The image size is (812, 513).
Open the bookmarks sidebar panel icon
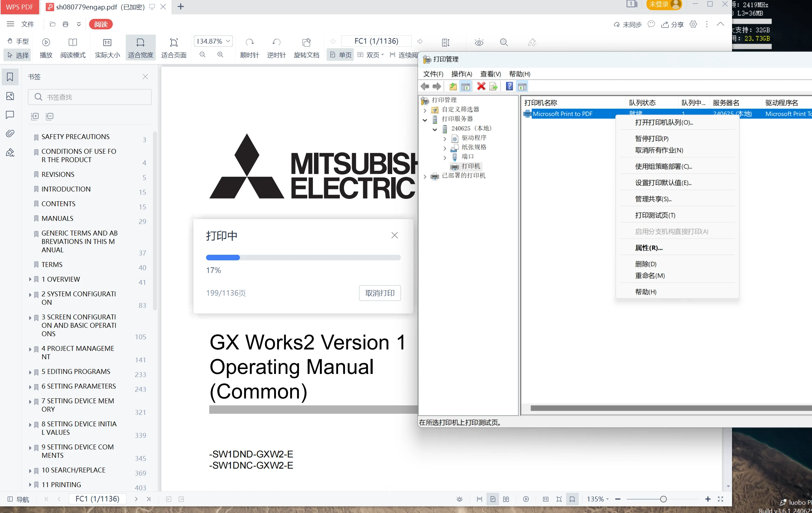tap(10, 77)
